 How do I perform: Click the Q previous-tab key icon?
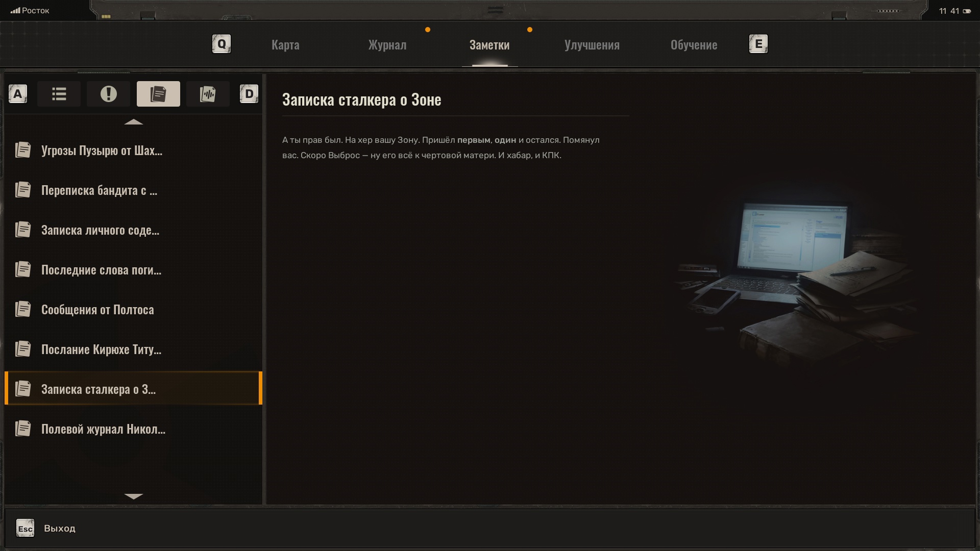(222, 44)
